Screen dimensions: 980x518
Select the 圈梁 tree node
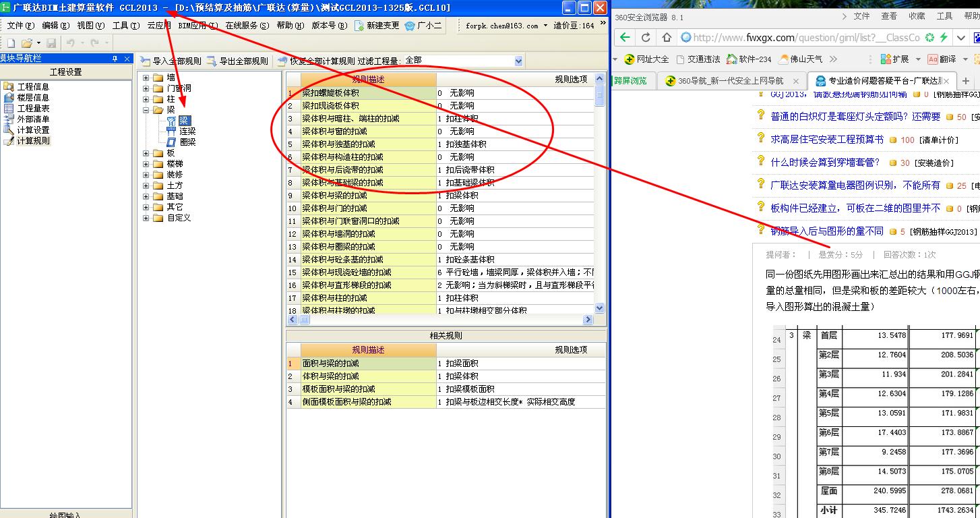[x=187, y=142]
